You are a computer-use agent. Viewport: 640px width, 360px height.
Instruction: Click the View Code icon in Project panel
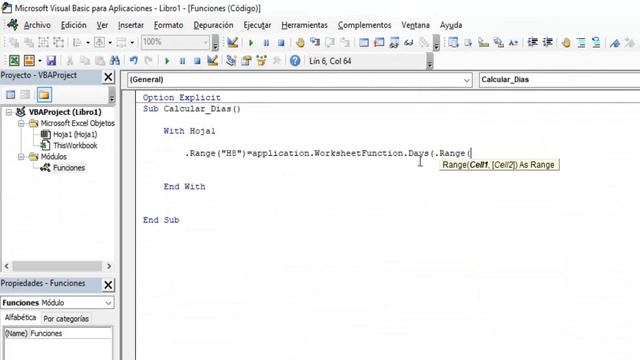click(11, 95)
